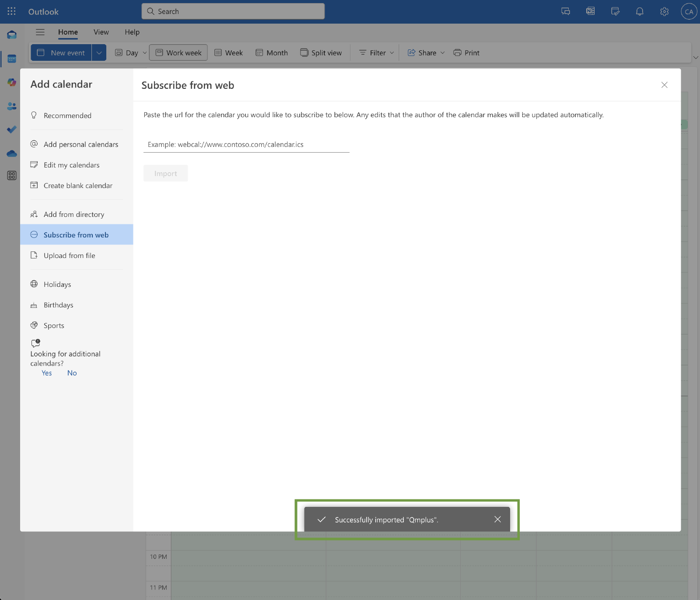Open Mail from the left app rail

click(x=12, y=35)
